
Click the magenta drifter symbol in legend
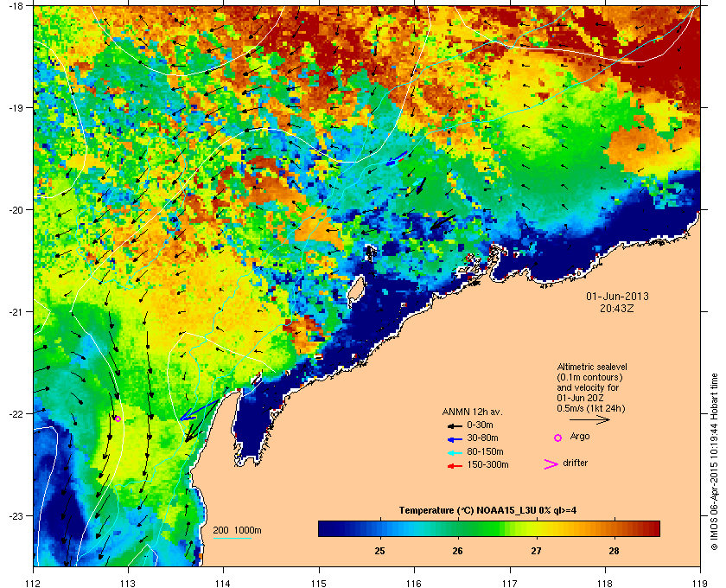click(551, 464)
